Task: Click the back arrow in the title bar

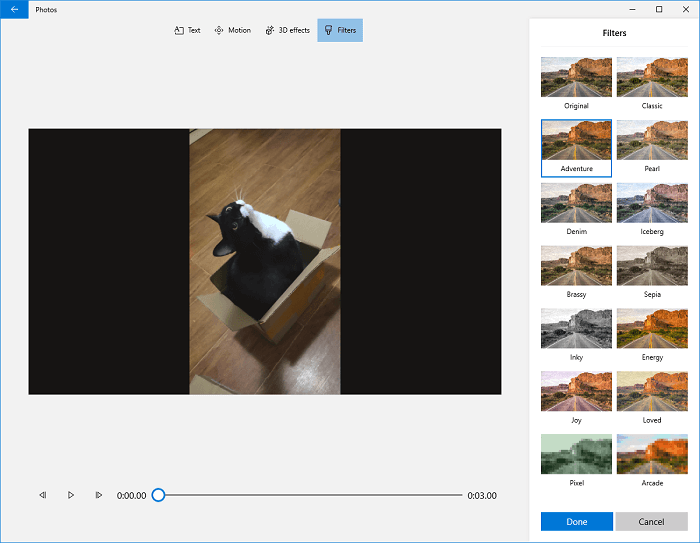Action: pos(14,9)
